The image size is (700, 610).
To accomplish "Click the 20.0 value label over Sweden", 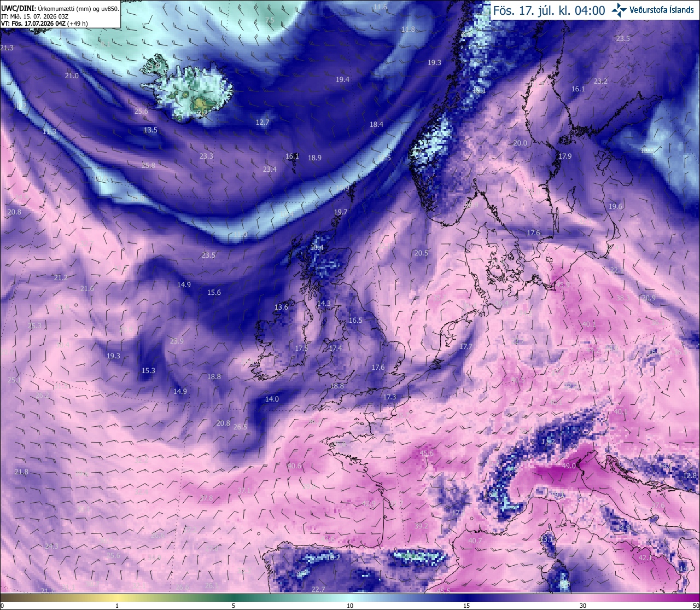I will [520, 143].
